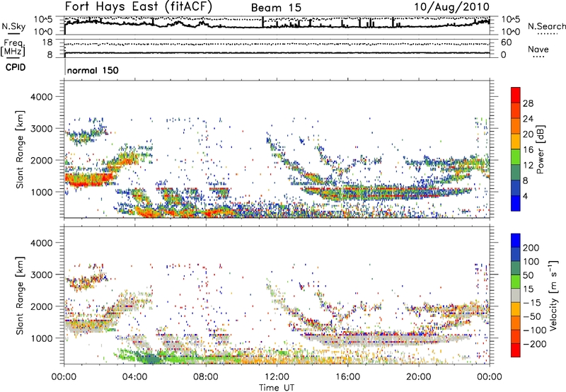Click the 'normal 150' CPID text

click(x=93, y=70)
